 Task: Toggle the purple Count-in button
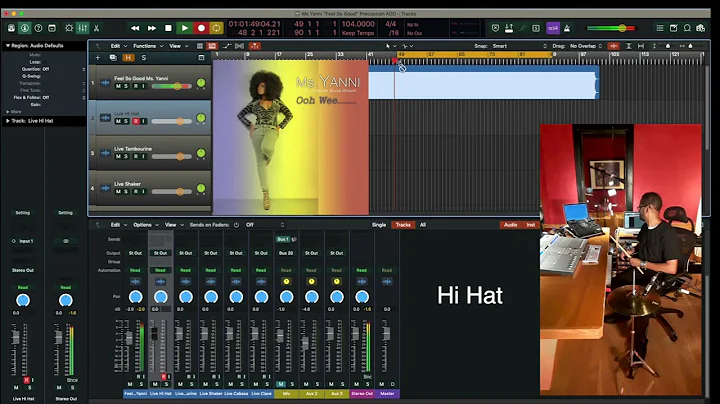pyautogui.click(x=553, y=28)
